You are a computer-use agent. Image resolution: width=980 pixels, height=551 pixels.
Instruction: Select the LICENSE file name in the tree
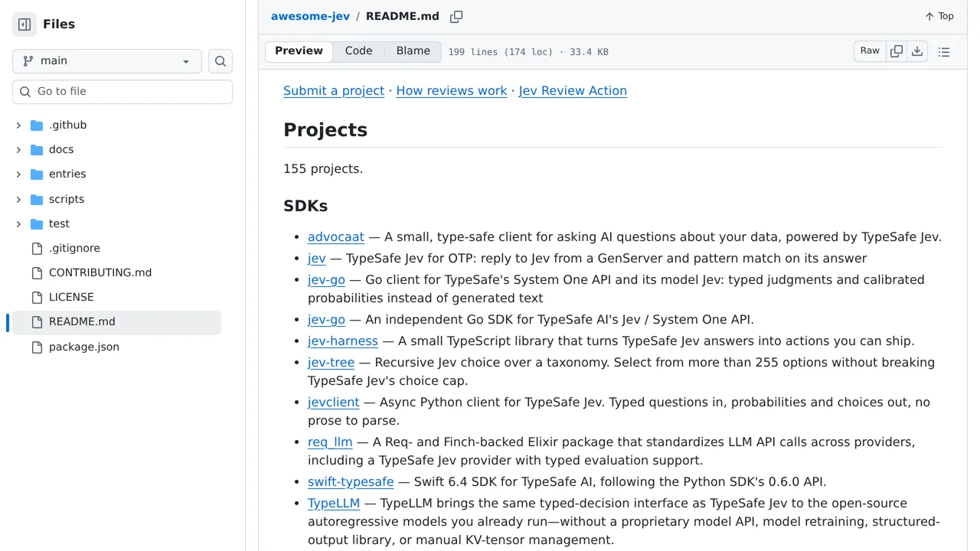pyautogui.click(x=71, y=298)
